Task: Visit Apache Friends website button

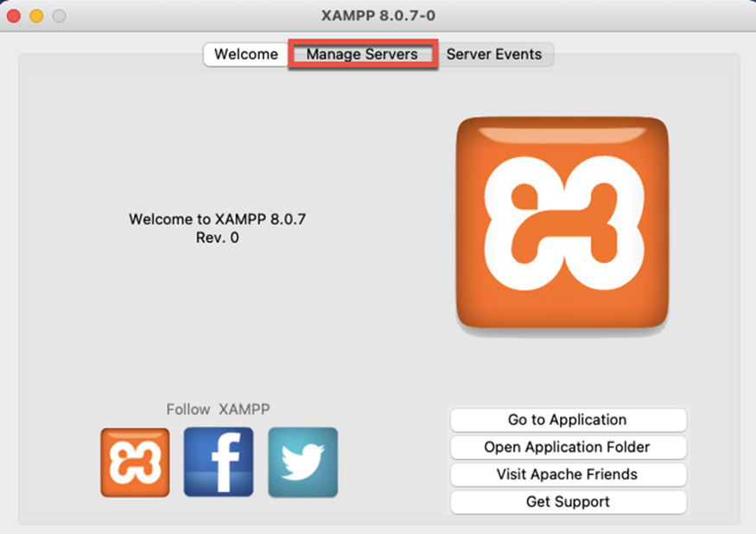Action: [568, 474]
